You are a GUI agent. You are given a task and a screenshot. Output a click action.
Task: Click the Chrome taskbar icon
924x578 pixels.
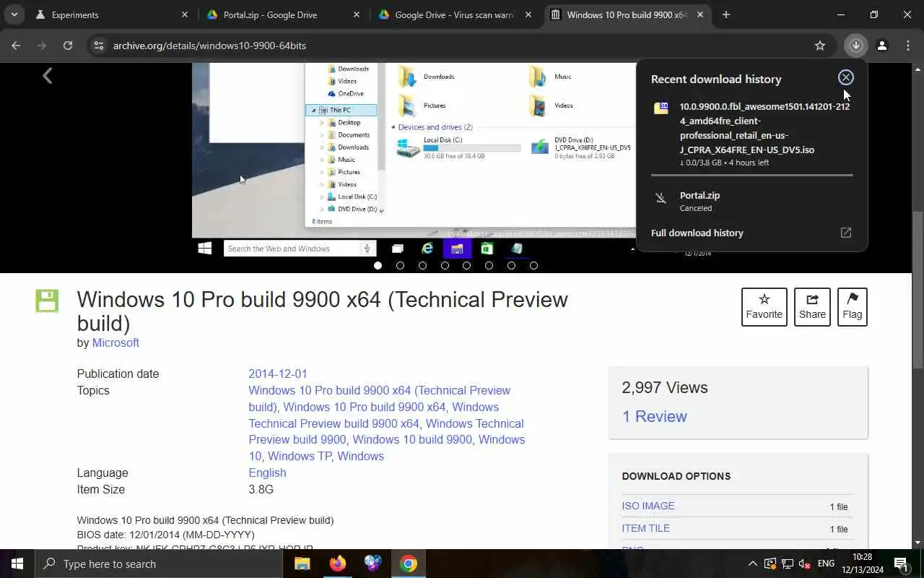click(409, 564)
